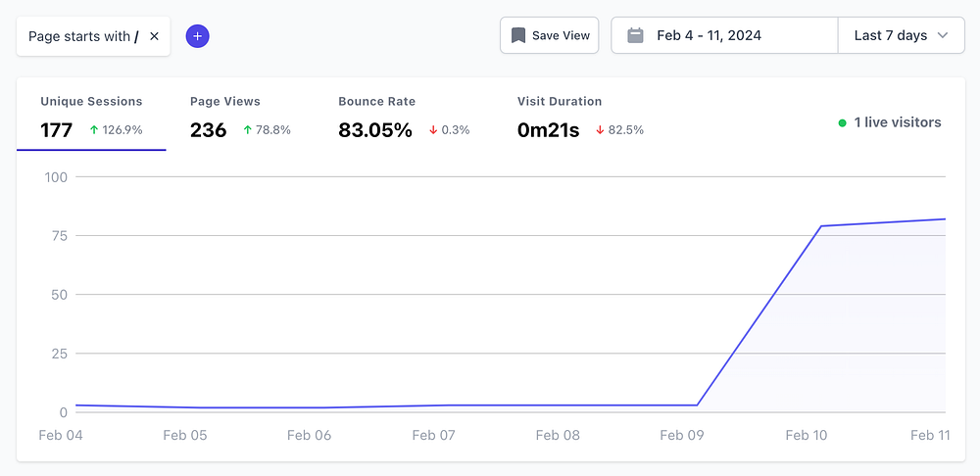The width and height of the screenshot is (980, 476).
Task: Click the Save View button
Action: (x=550, y=35)
